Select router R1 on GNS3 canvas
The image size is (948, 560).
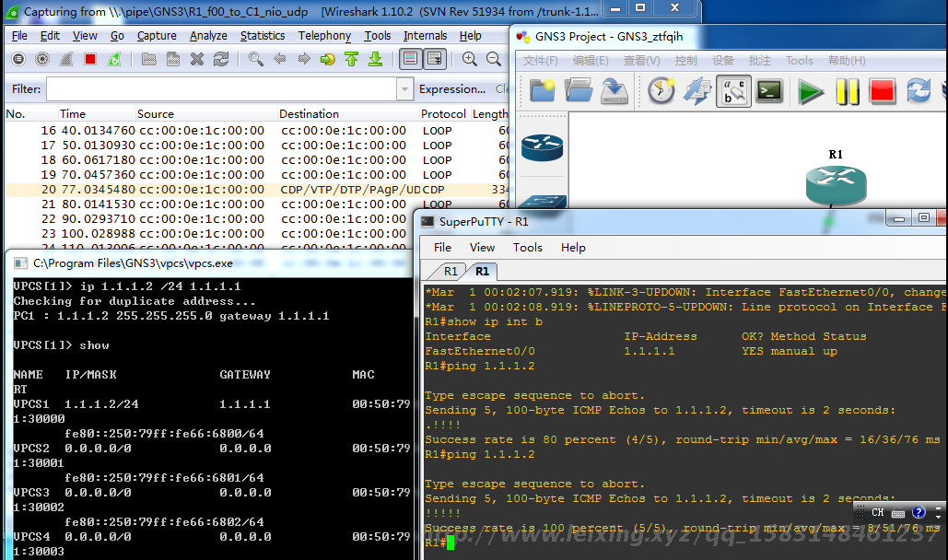click(837, 184)
